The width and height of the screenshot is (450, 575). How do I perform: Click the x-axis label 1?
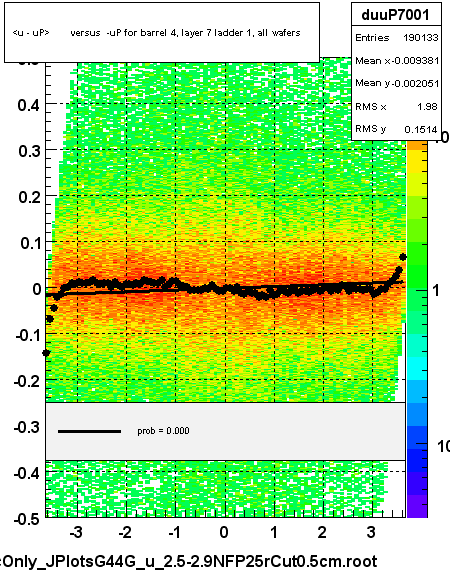click(x=274, y=532)
